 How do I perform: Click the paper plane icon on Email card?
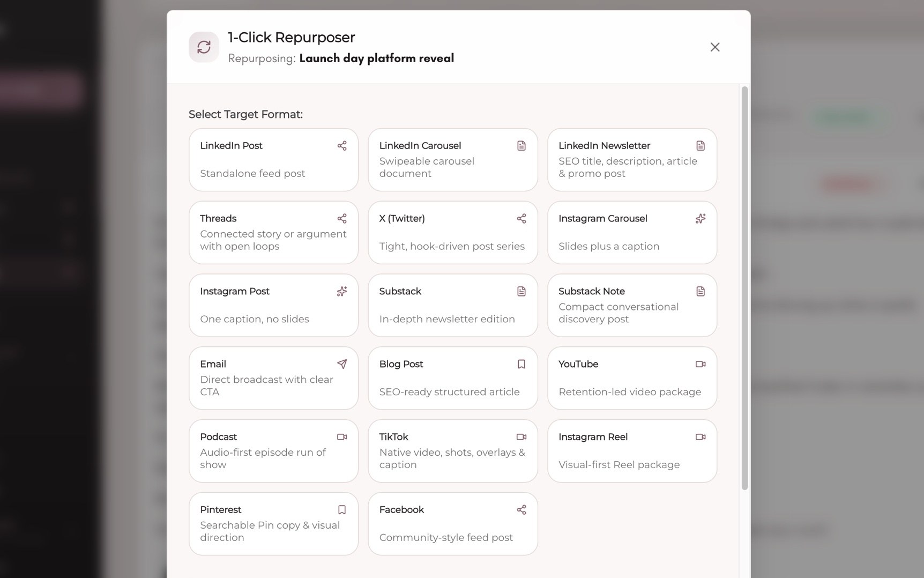click(x=342, y=364)
